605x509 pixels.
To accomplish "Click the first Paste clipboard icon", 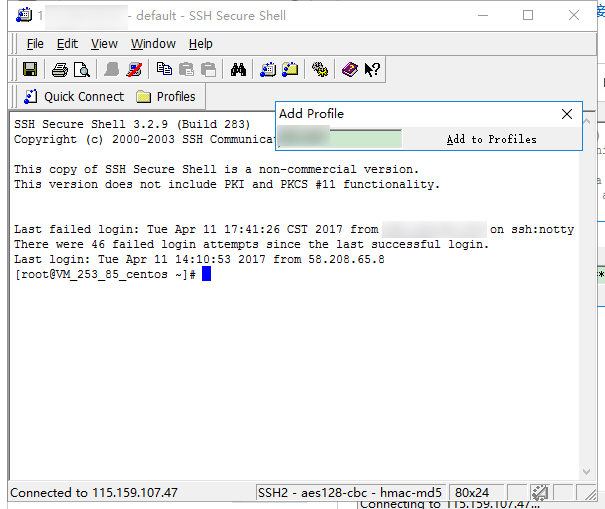I will click(186, 70).
